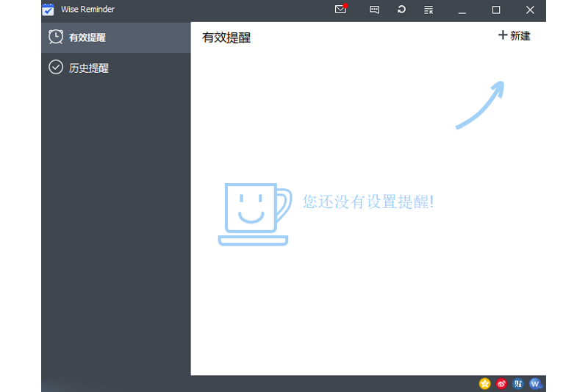The width and height of the screenshot is (588, 392).
Task: Click the blue W icon in status bar
Action: click(535, 383)
